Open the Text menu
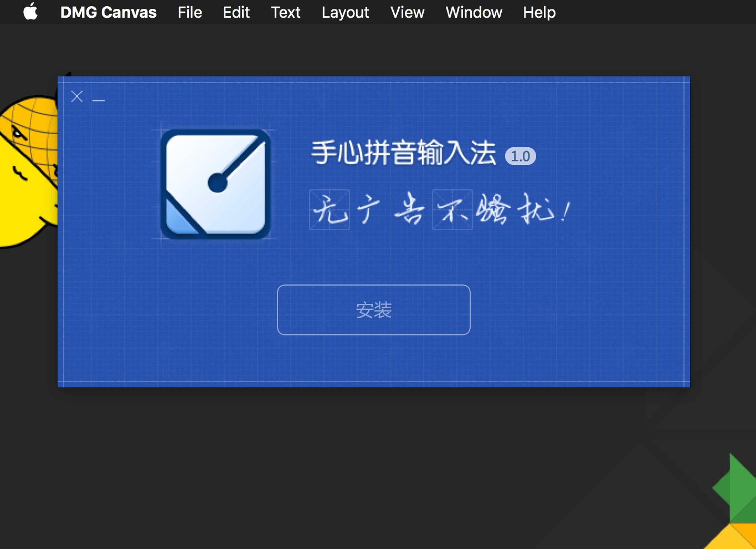This screenshot has height=549, width=756. (x=286, y=12)
